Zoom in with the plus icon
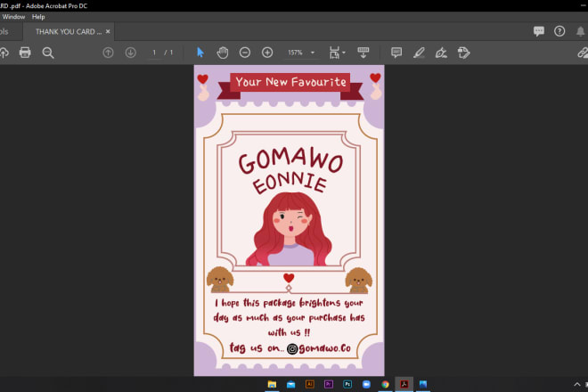The height and width of the screenshot is (392, 588). (x=267, y=53)
